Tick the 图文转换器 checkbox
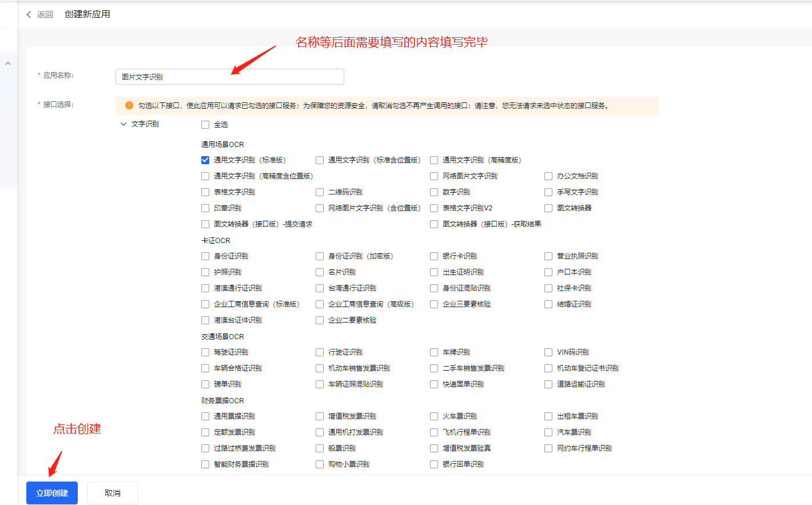 pos(548,208)
